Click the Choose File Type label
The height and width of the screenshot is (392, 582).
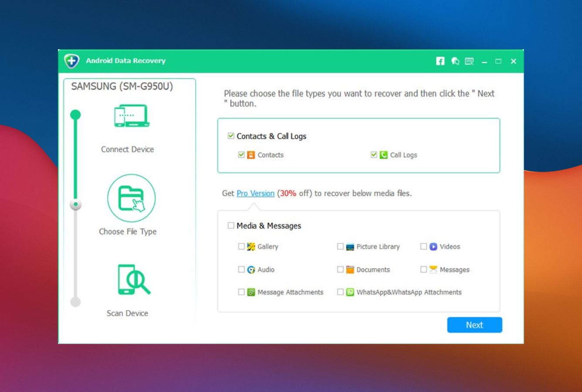128,232
